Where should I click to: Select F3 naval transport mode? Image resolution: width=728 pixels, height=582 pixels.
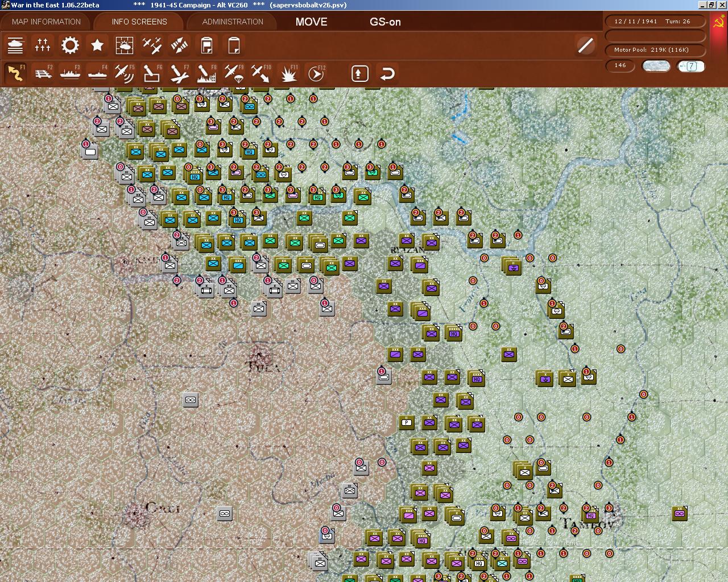coord(70,73)
